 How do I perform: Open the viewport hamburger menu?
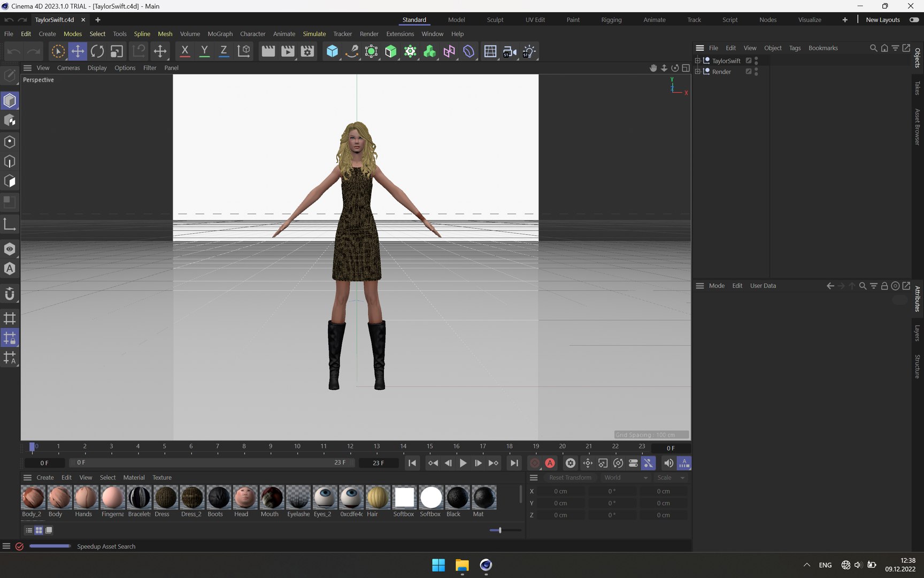28,68
